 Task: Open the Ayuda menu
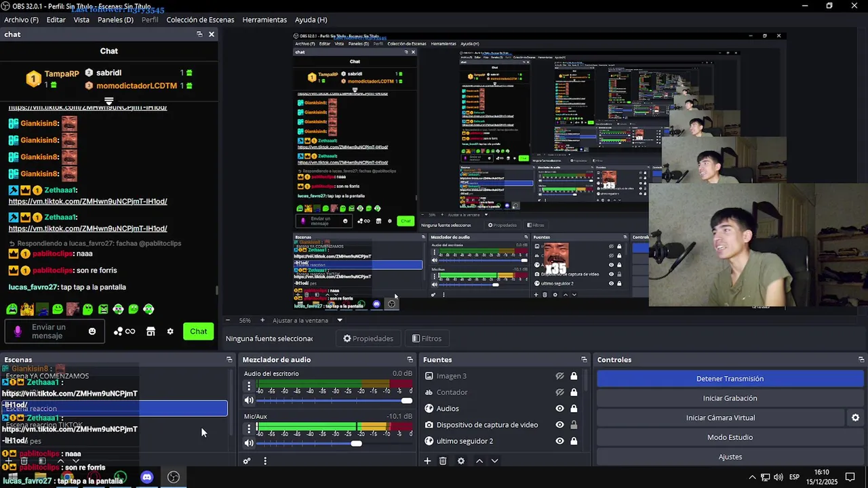311,20
